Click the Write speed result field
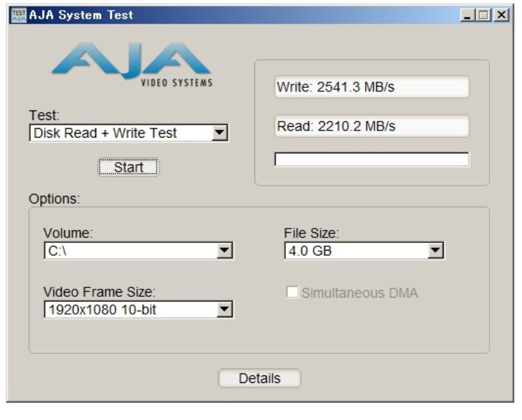Image resolution: width=522 pixels, height=420 pixels. 371,87
